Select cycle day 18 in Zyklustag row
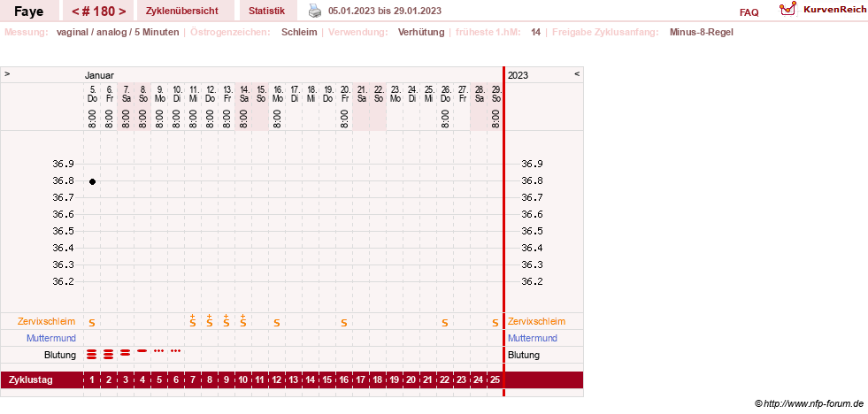This screenshot has width=868, height=414. pos(378,380)
